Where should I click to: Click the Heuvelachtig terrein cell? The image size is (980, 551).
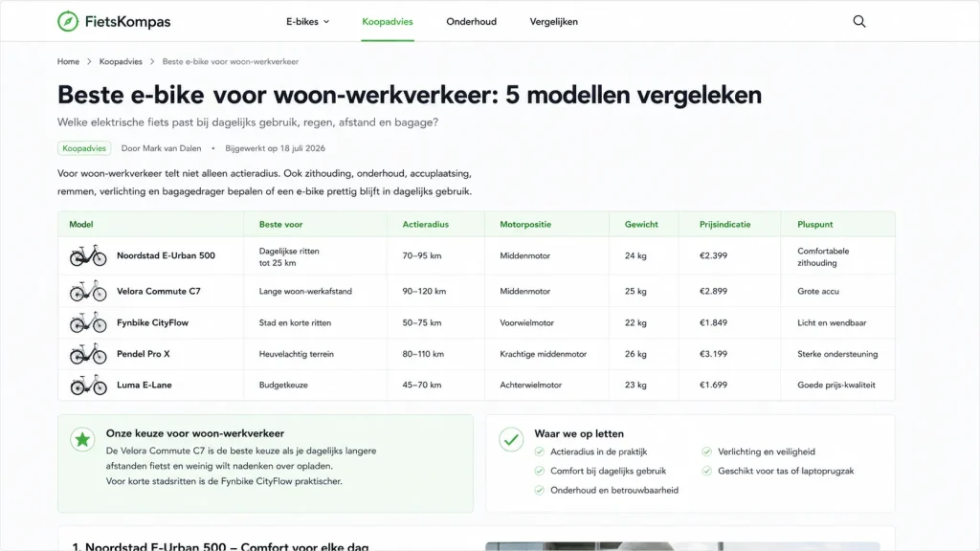pyautogui.click(x=297, y=354)
